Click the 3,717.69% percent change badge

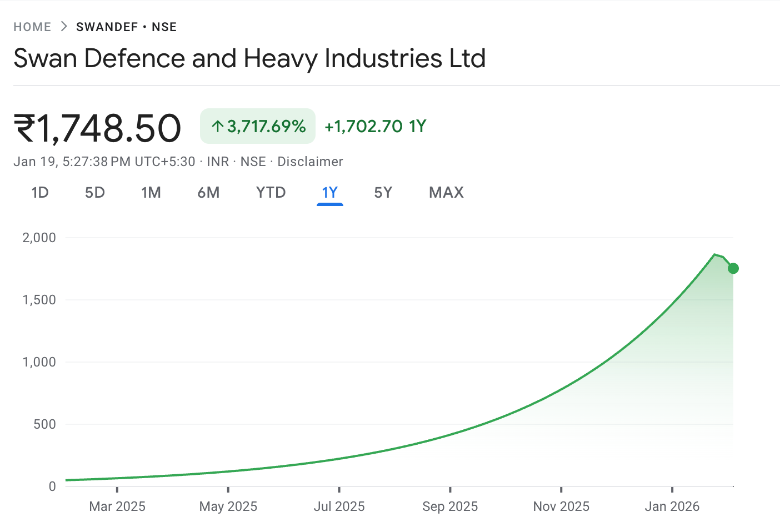[x=258, y=126]
